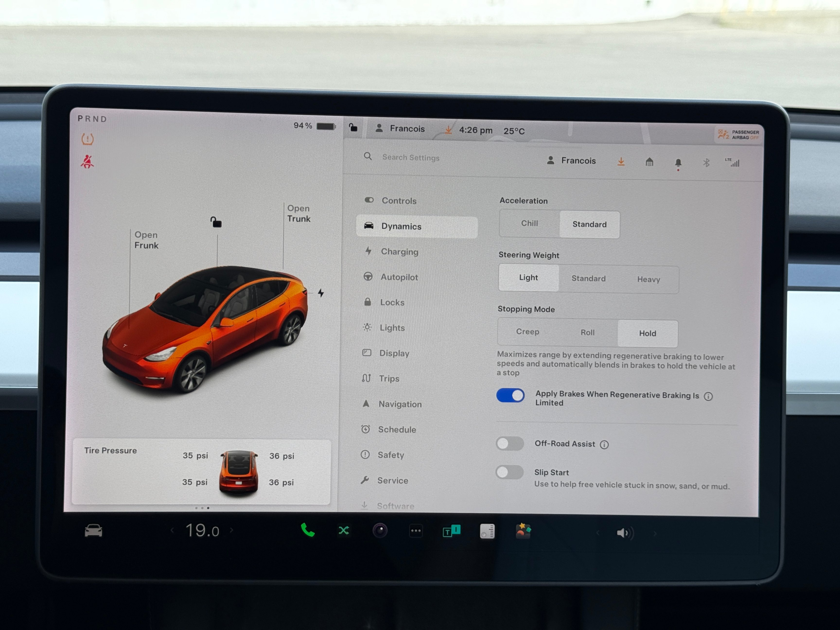Increase temperature with right chevron

(x=232, y=530)
